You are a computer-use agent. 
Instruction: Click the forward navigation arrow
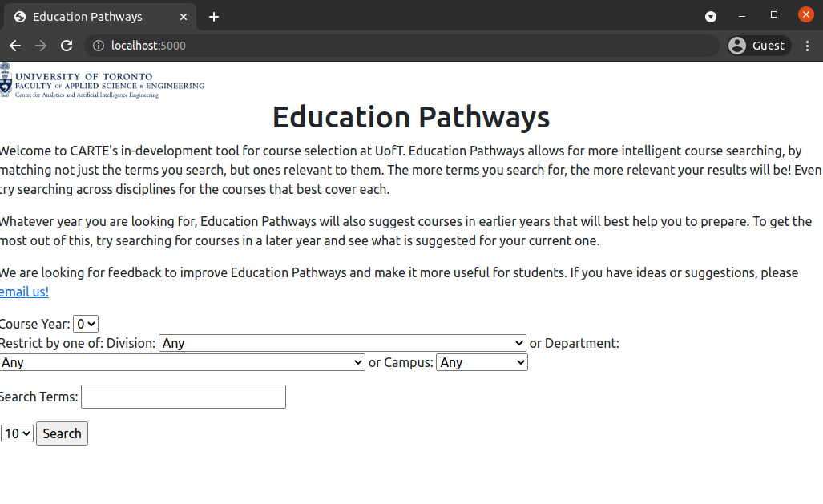pos(40,46)
